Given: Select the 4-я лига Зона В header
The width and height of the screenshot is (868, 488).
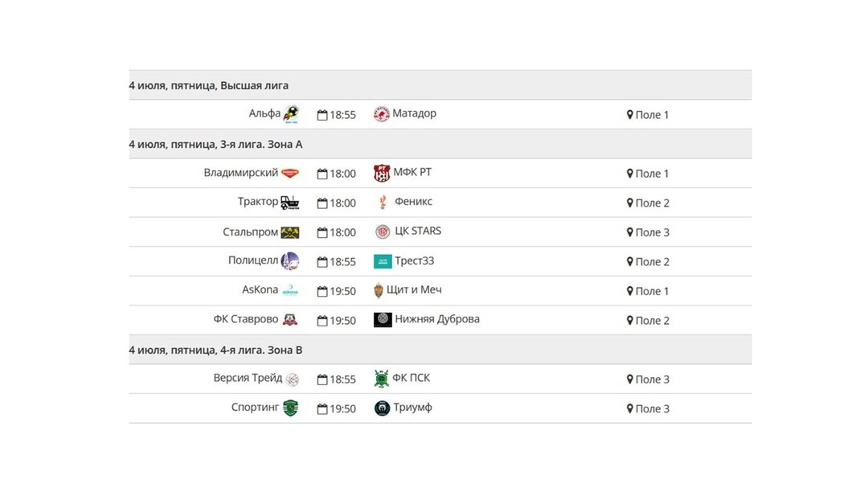Looking at the screenshot, I should (440, 350).
